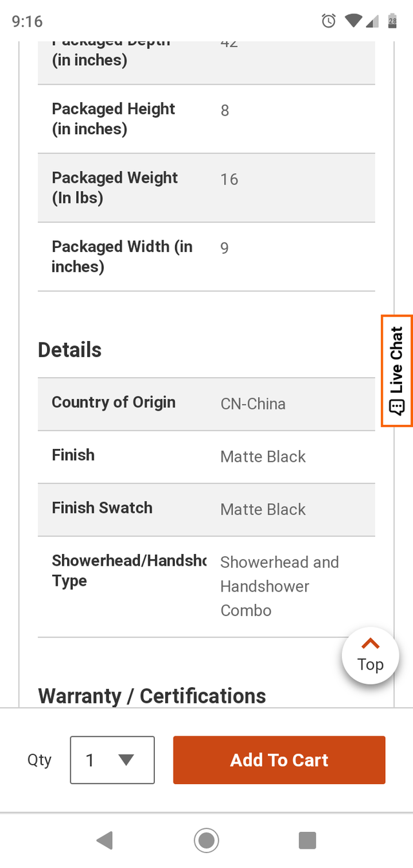Click the Live Chat speech bubble icon
Viewport: 413px width, 868px height.
click(x=397, y=408)
